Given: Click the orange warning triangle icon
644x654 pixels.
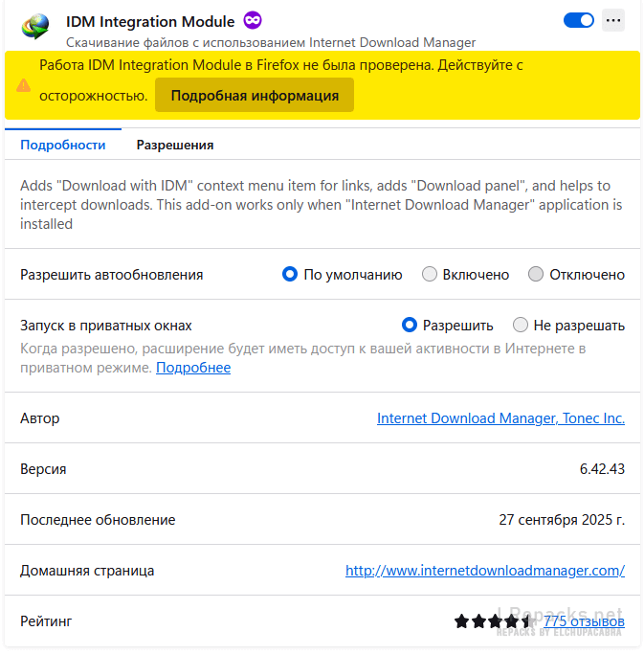Looking at the screenshot, I should [x=24, y=85].
